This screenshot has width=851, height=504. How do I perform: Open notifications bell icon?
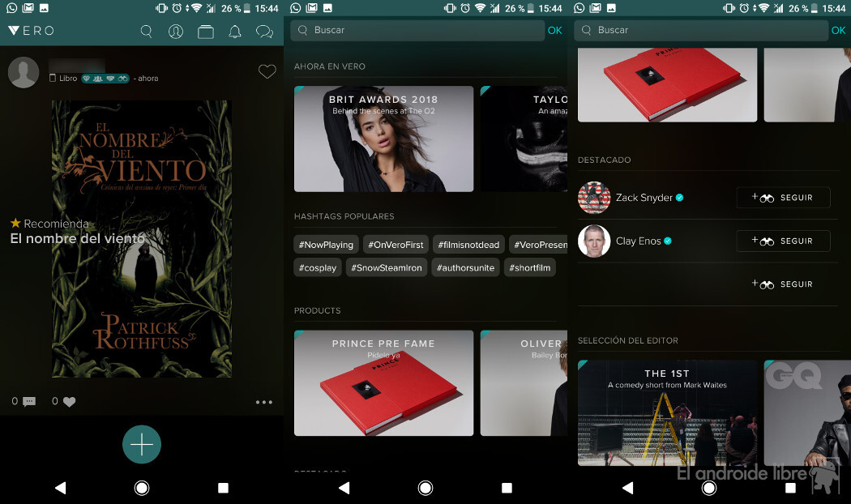tap(235, 32)
